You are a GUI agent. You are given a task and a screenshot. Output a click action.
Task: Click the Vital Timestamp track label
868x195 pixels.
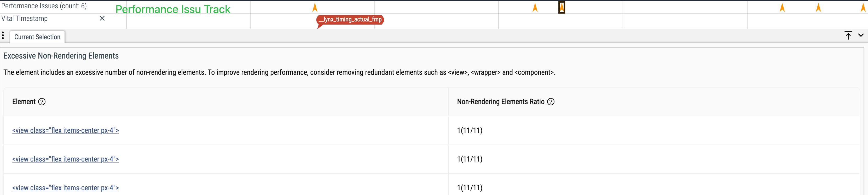coord(24,19)
